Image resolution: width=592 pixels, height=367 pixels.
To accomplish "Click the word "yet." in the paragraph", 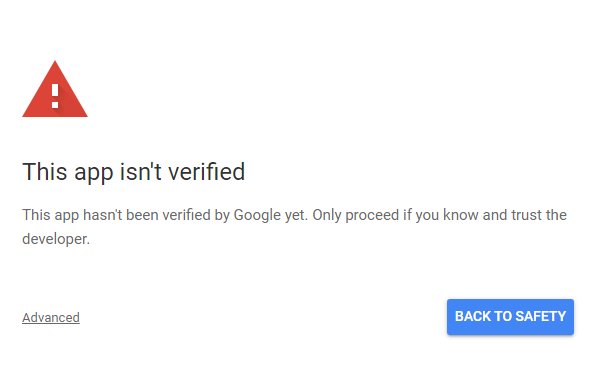I will pyautogui.click(x=296, y=215).
